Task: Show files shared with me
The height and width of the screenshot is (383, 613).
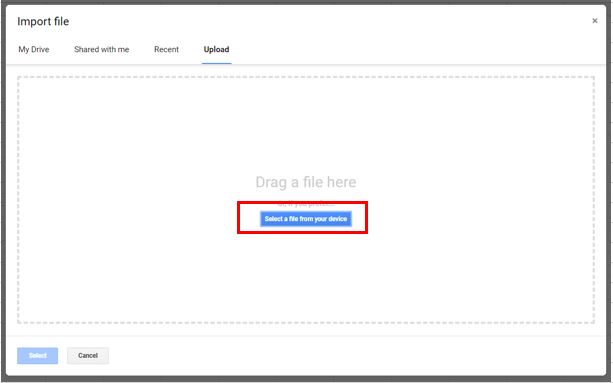Action: [102, 50]
